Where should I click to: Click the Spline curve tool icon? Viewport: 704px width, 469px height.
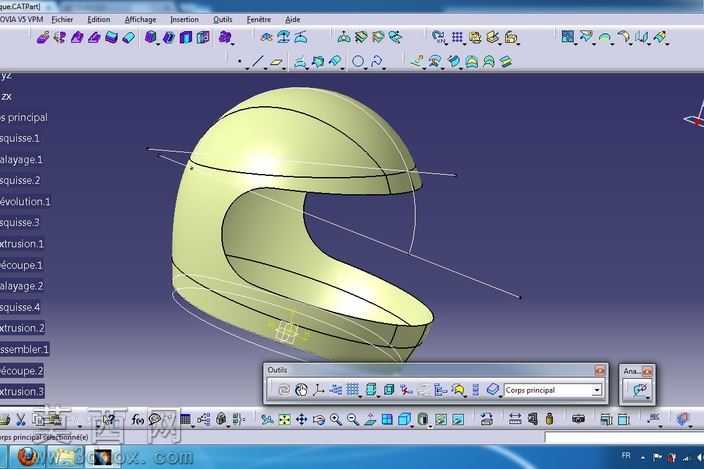click(377, 61)
